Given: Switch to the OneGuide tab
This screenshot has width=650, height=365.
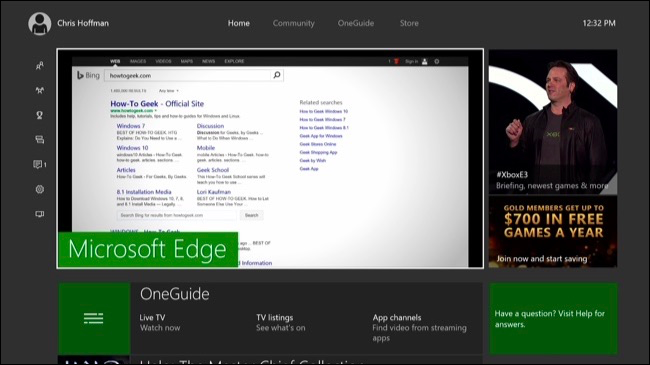Looking at the screenshot, I should (x=356, y=23).
